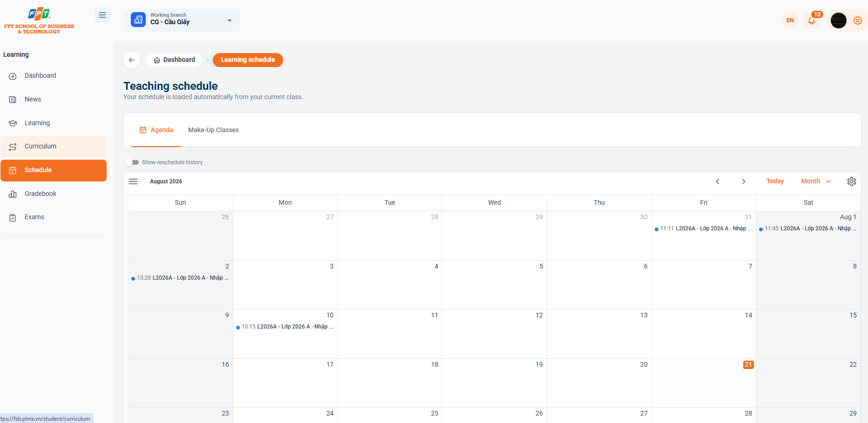Open the 10:15 L2026A class event

click(x=285, y=327)
